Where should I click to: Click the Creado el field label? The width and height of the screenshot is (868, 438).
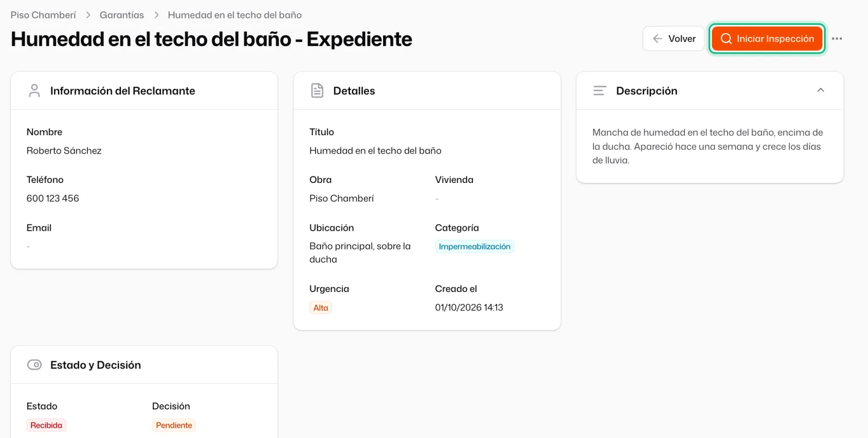click(x=456, y=289)
